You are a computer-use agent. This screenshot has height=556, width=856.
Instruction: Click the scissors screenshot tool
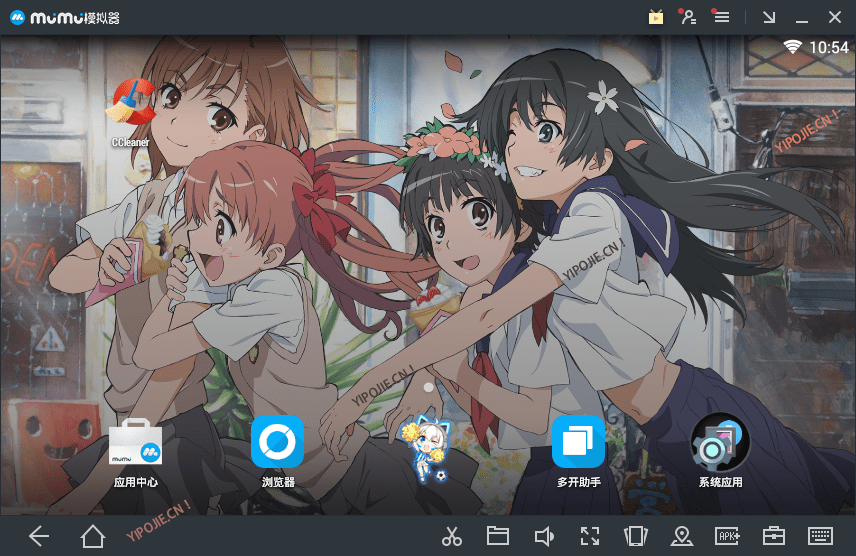[451, 537]
